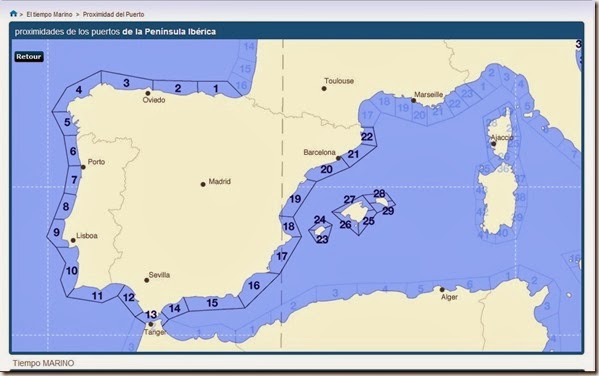Select coastal zone 13 at Gibraltar strait
The image size is (599, 376).
[151, 314]
